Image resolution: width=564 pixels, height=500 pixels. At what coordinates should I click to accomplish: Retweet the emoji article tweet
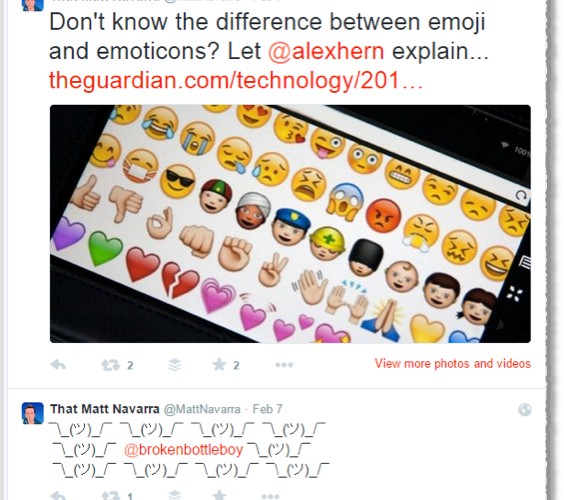[110, 365]
